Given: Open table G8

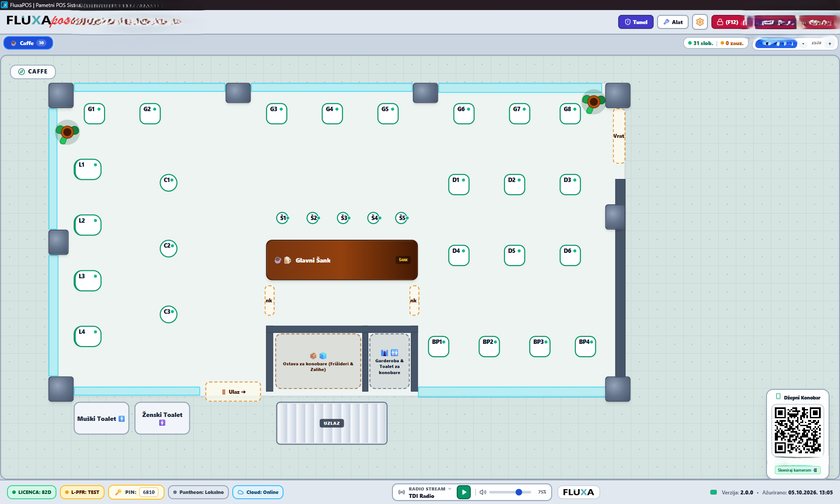Looking at the screenshot, I should click(570, 114).
